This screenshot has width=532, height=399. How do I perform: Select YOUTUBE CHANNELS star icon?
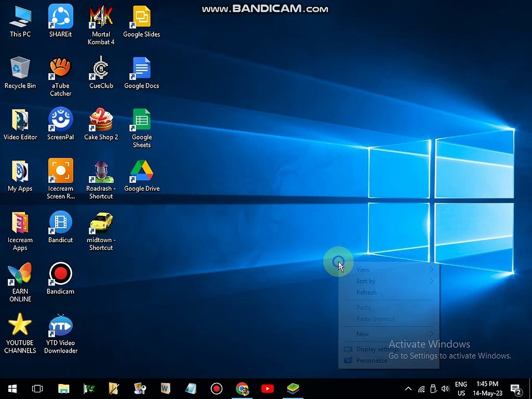point(20,334)
